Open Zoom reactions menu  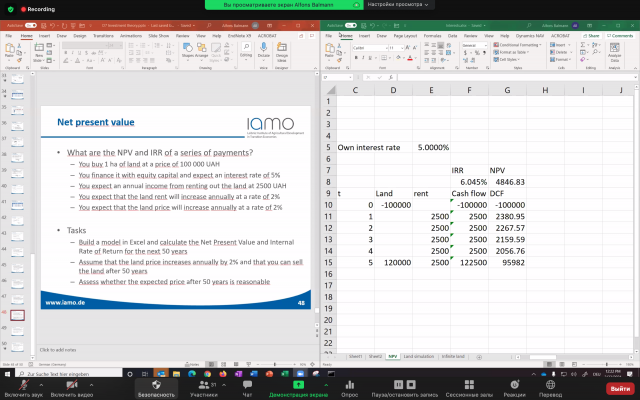[515, 384]
